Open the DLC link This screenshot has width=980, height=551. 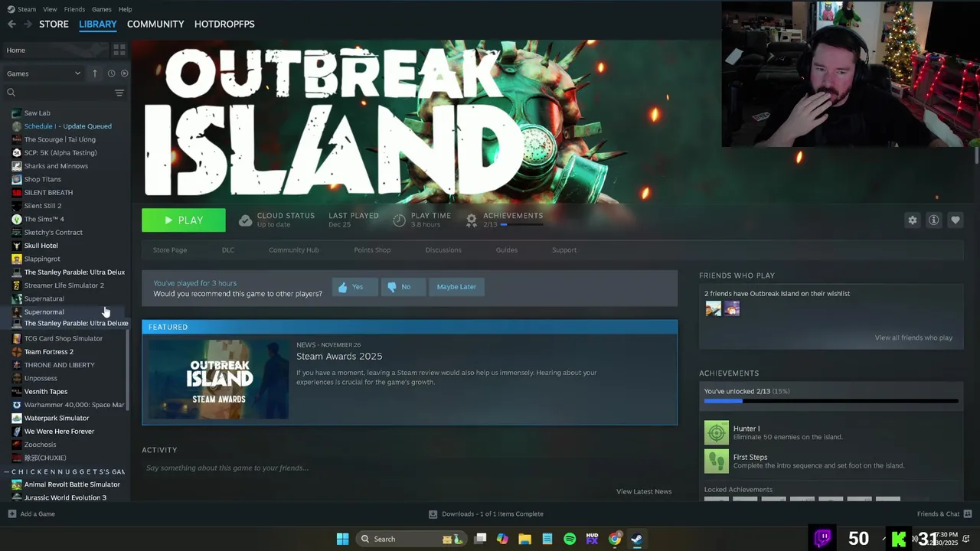pyautogui.click(x=228, y=249)
